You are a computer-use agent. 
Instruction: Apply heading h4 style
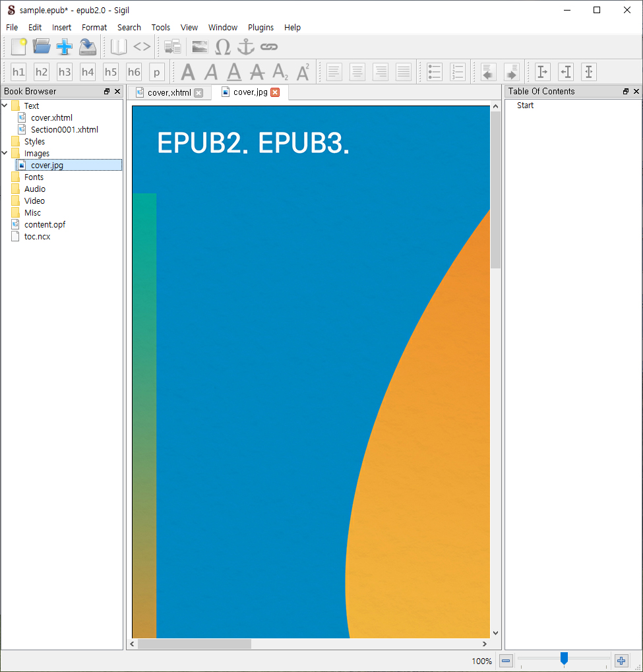(x=88, y=72)
